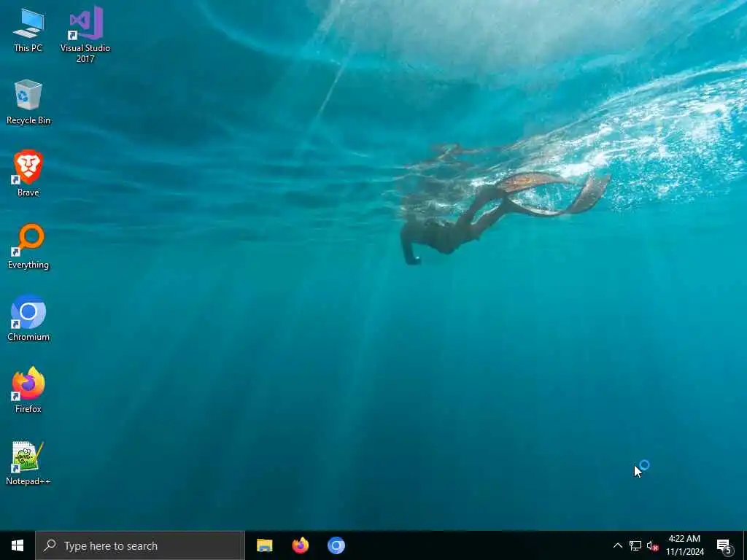Open the Action Center notifications icon
This screenshot has width=747, height=560.
[724, 545]
